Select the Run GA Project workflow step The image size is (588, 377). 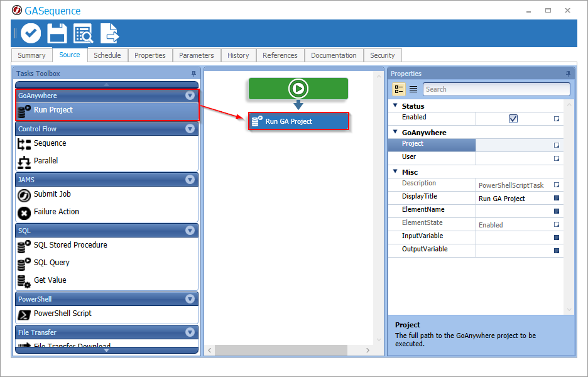pos(298,121)
